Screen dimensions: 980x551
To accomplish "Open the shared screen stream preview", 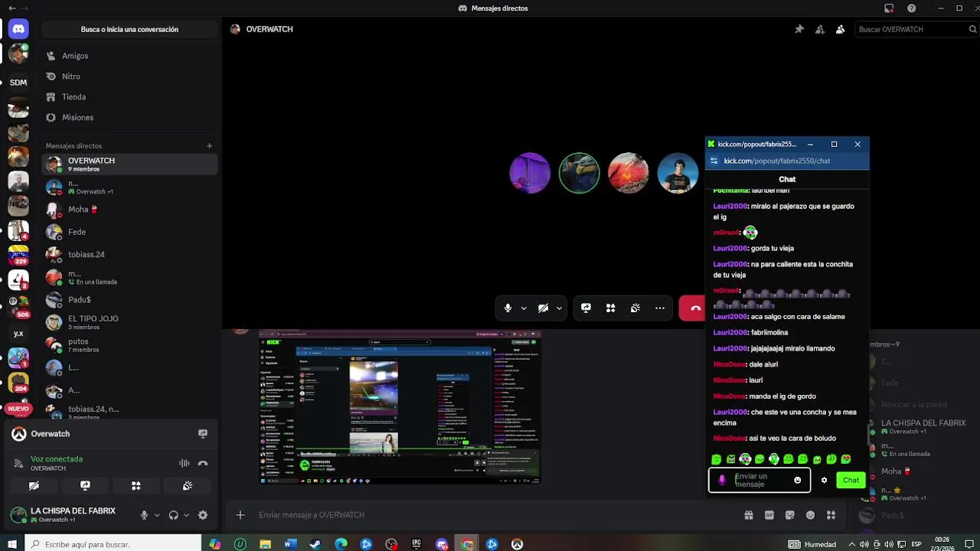I will [x=400, y=407].
